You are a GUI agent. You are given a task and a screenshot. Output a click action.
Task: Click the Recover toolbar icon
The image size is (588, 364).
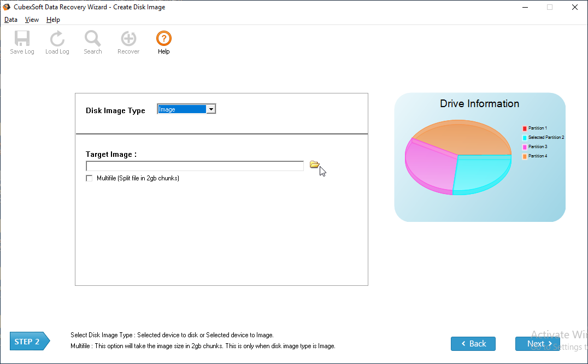[x=128, y=39]
